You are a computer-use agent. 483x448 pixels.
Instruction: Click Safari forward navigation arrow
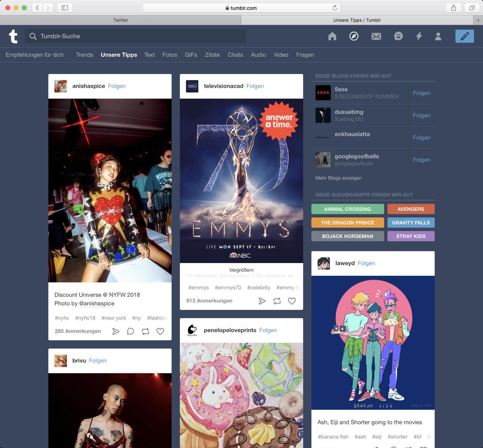[x=48, y=8]
